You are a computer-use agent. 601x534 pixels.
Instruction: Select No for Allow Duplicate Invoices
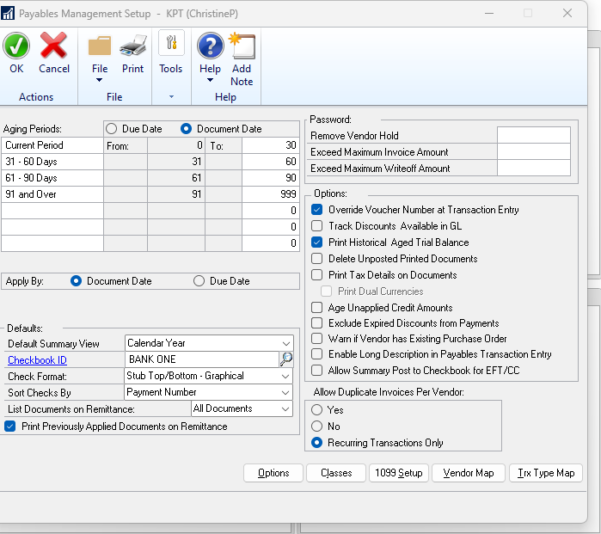317,426
